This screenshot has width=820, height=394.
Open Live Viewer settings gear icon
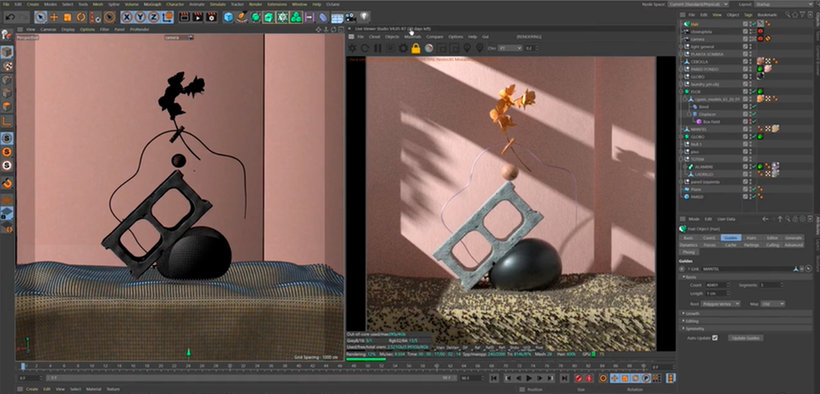click(403, 49)
